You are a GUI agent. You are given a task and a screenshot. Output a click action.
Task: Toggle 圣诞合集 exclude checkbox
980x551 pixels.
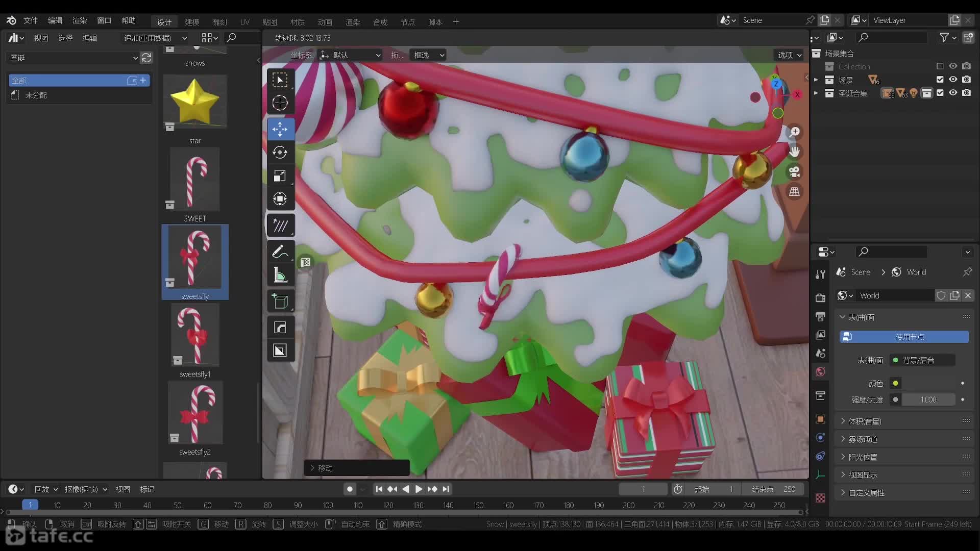940,93
